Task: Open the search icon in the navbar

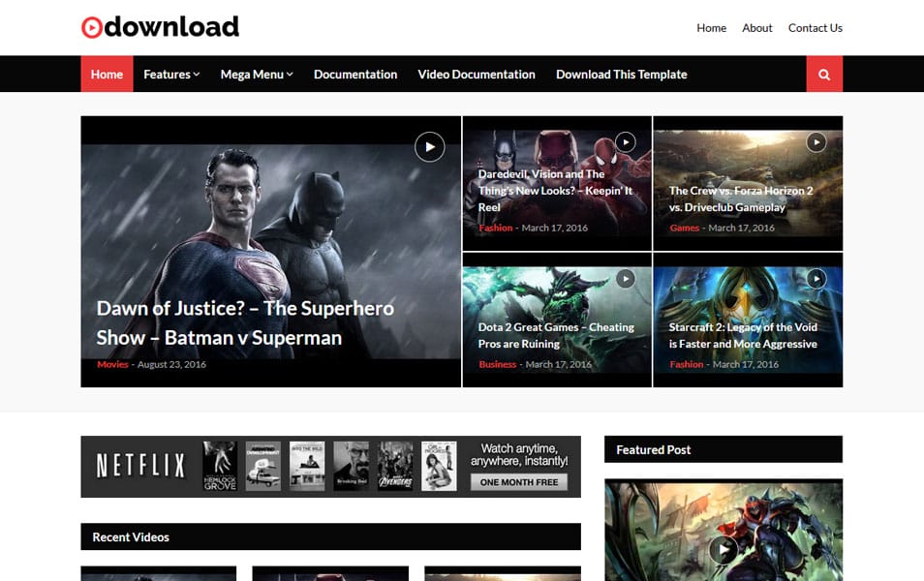Action: [822, 74]
